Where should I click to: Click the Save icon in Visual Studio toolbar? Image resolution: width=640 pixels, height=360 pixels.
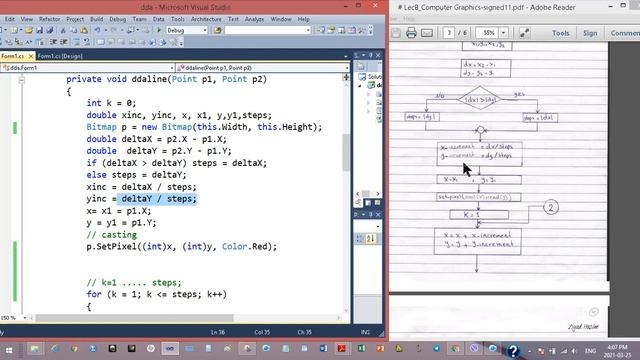coord(39,30)
